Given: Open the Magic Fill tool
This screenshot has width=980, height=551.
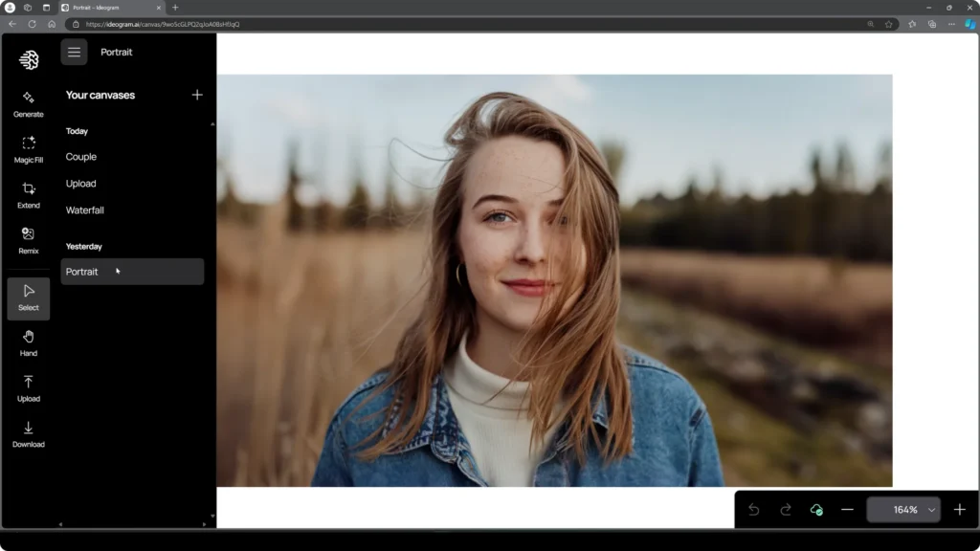Looking at the screenshot, I should 28,148.
